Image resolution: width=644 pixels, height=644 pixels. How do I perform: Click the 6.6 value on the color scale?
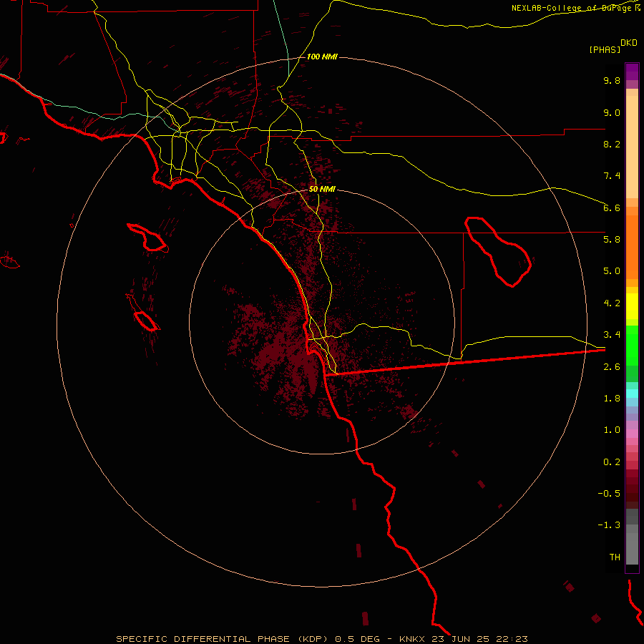(612, 208)
